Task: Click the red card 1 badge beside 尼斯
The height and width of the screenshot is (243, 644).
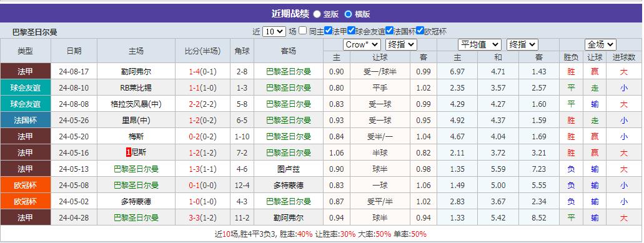Action: (x=128, y=152)
